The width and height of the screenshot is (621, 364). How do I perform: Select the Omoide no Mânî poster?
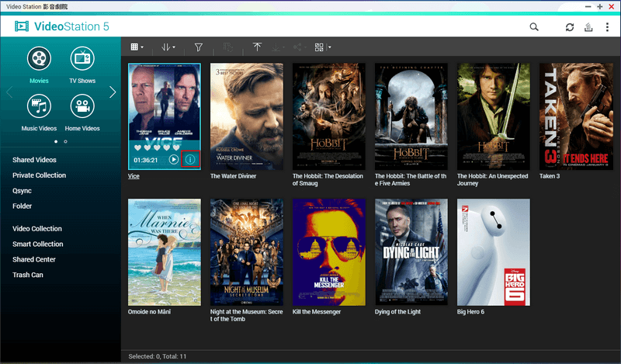165,252
